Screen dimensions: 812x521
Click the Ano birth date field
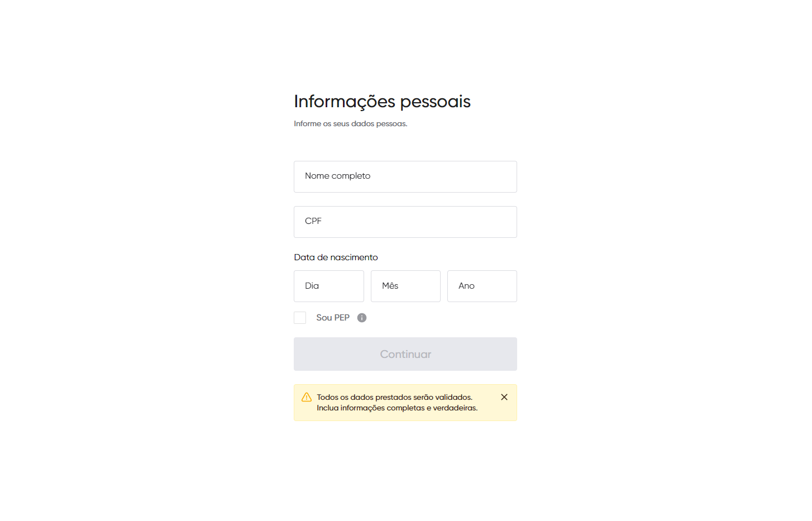(482, 286)
